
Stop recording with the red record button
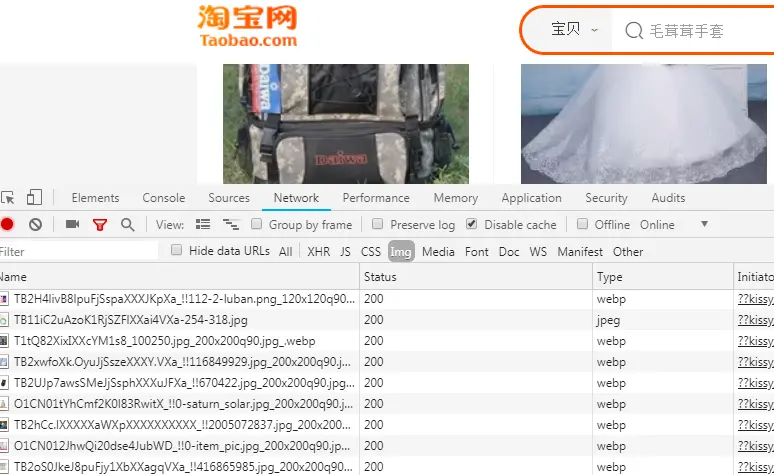click(7, 225)
